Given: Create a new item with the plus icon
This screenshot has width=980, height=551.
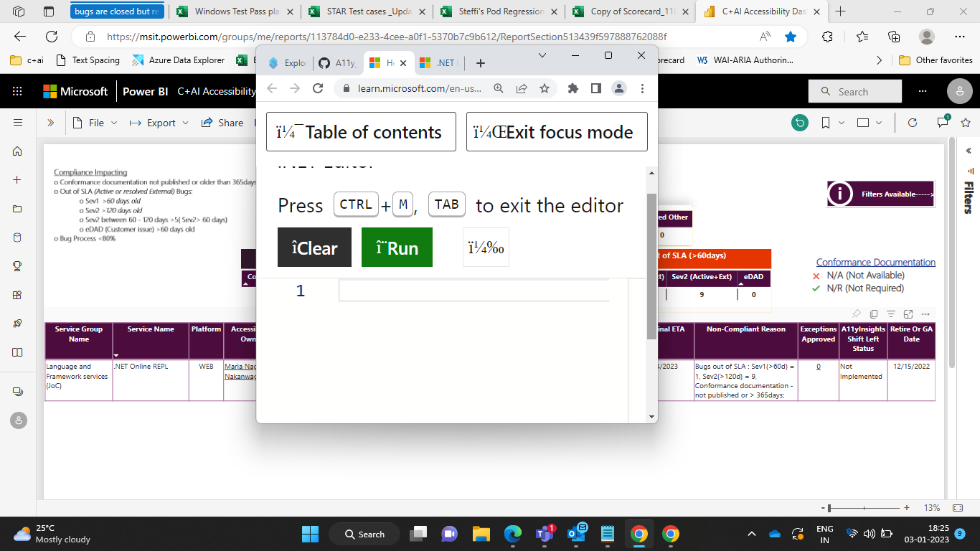Looking at the screenshot, I should (17, 179).
